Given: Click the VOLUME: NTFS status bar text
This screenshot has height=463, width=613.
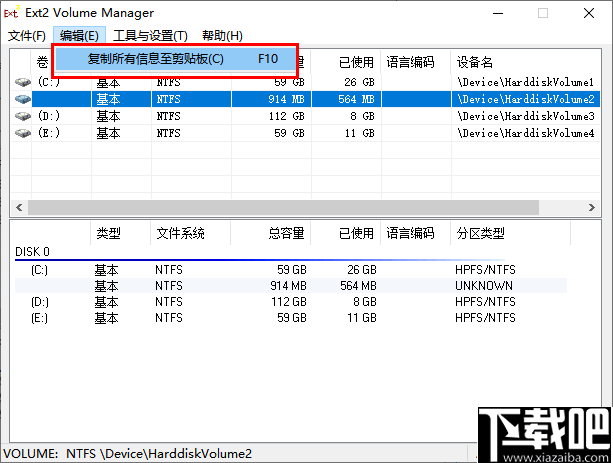Looking at the screenshot, I should (127, 454).
